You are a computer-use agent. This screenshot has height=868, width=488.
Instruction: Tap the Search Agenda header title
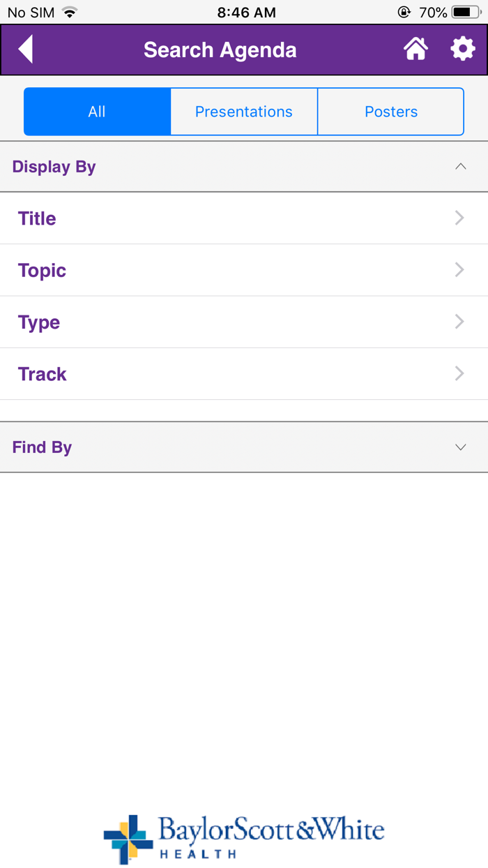point(220,50)
